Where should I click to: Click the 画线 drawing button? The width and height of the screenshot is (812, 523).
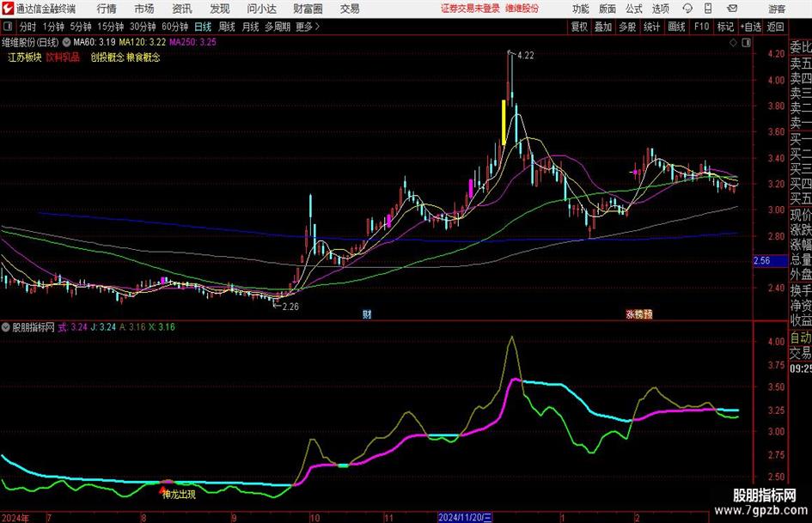click(676, 27)
